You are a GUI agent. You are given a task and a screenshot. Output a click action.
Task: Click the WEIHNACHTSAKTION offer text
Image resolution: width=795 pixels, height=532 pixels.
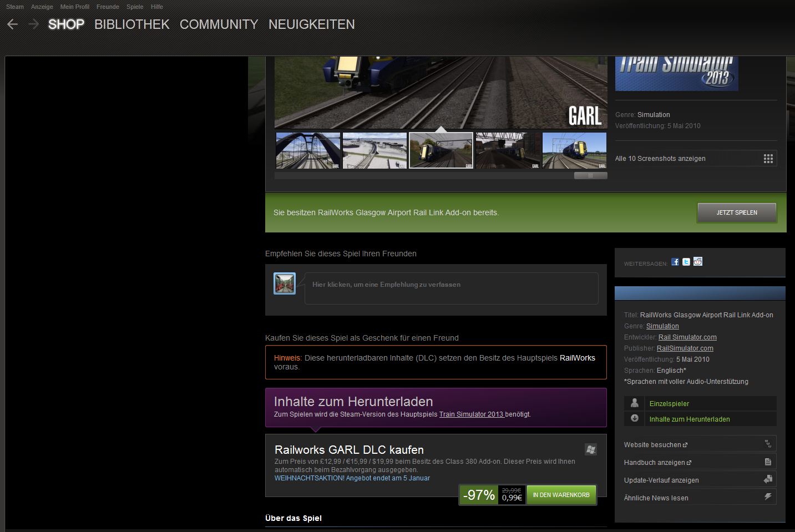click(x=352, y=478)
